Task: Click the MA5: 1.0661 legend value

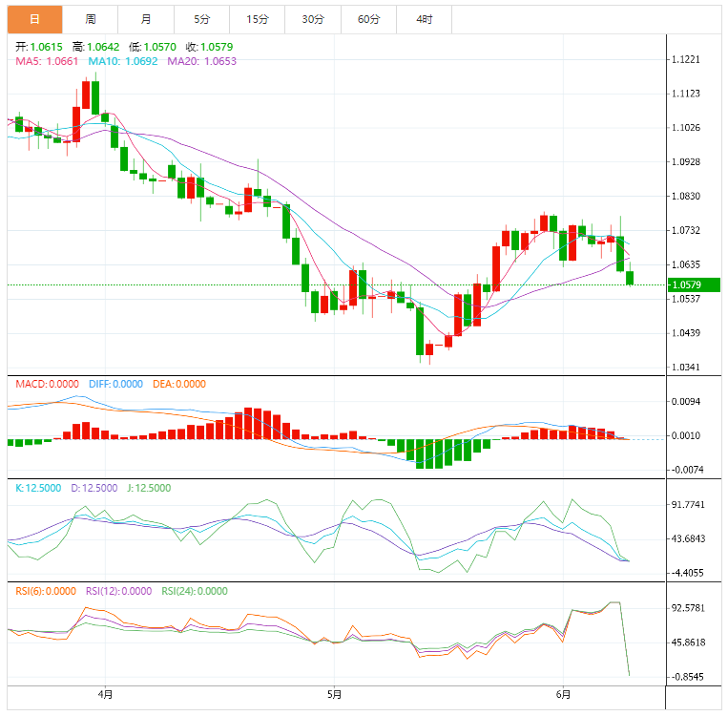Action: pyautogui.click(x=47, y=61)
